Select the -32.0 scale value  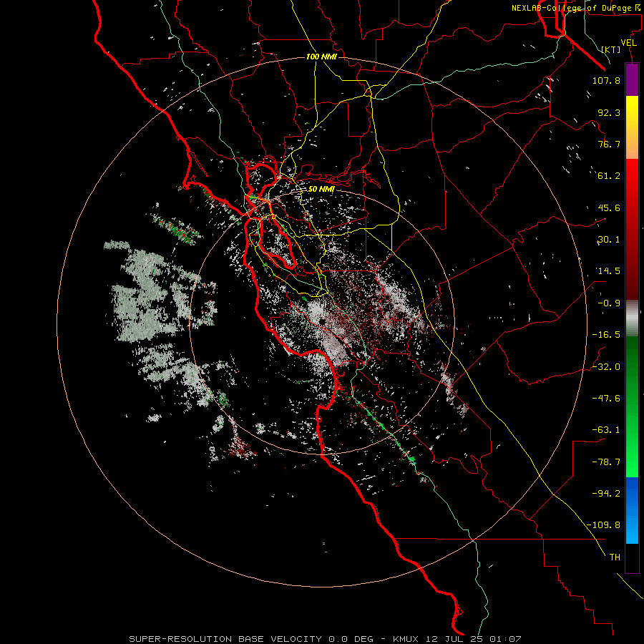click(x=606, y=367)
